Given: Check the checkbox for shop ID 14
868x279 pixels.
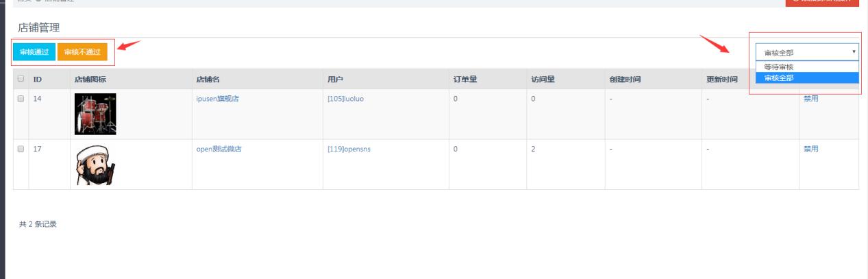Looking at the screenshot, I should [x=21, y=99].
